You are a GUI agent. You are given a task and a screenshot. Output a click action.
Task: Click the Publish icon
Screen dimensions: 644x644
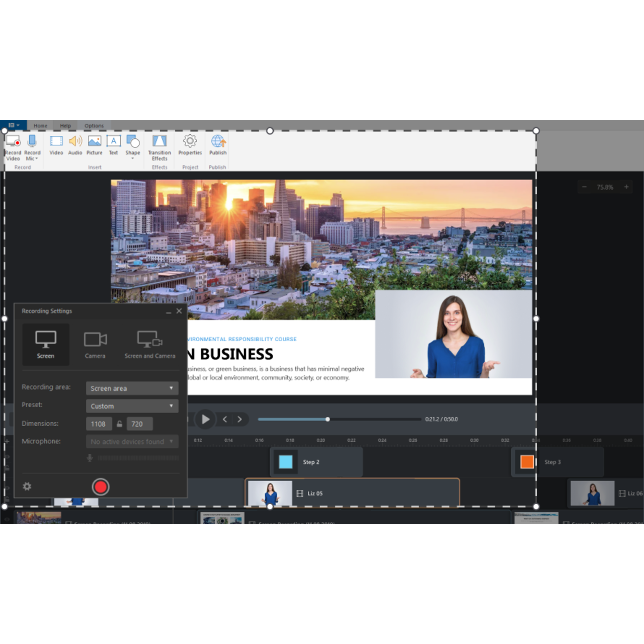(x=217, y=146)
